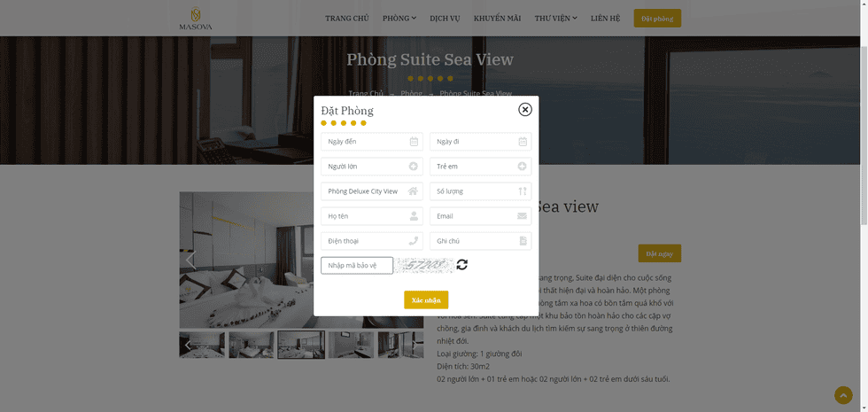Click the Đặt ngay button
The width and height of the screenshot is (868, 412).
(659, 253)
